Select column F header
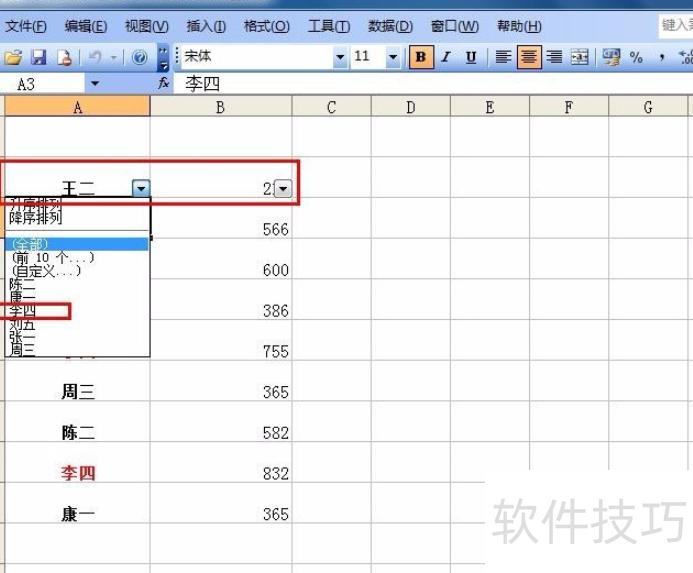This screenshot has width=693, height=573. point(569,107)
